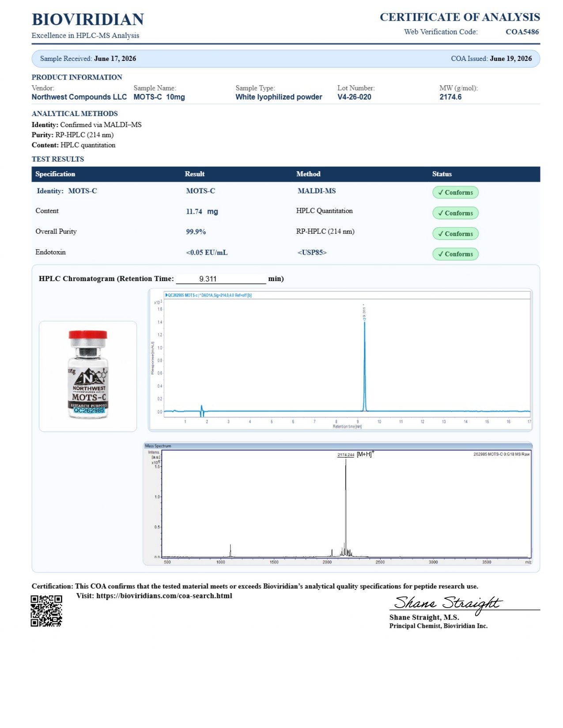
Task: Select endotoxin result <0.05 EU/mL
Action: point(207,252)
